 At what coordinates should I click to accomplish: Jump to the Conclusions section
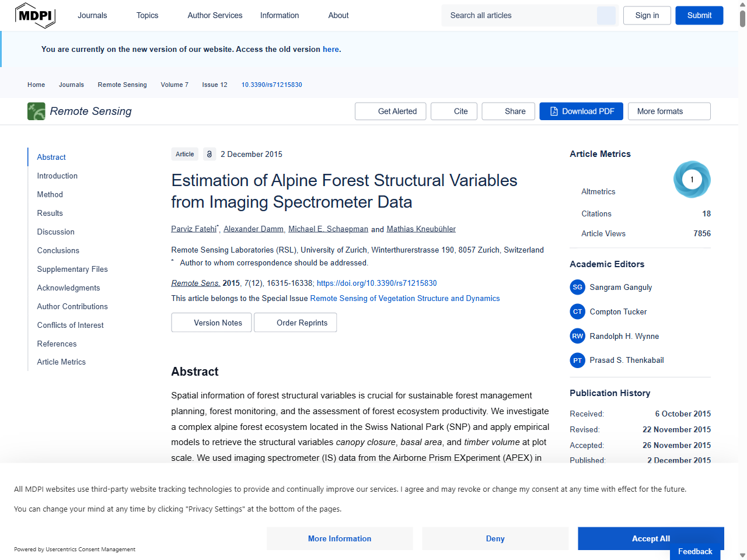[58, 250]
